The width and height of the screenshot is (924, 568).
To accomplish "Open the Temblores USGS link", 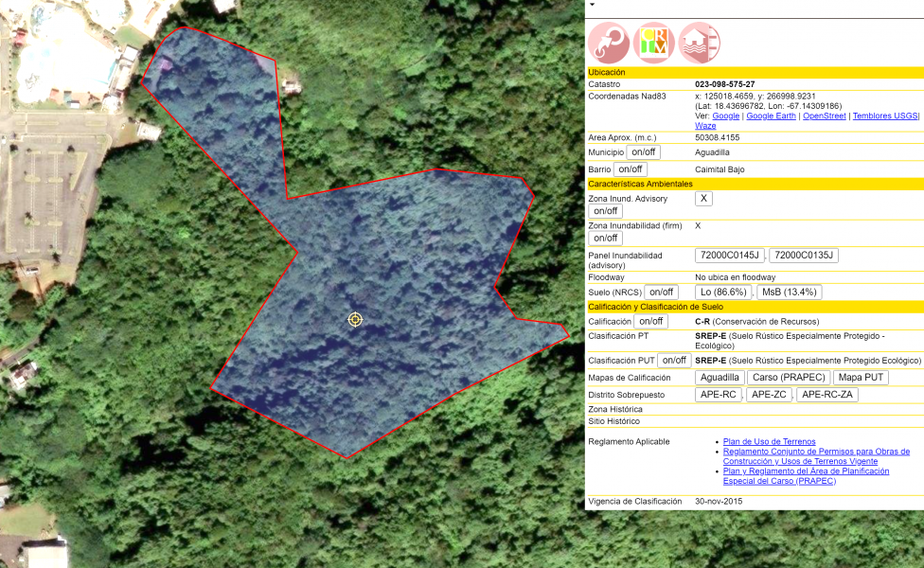I will [x=884, y=116].
